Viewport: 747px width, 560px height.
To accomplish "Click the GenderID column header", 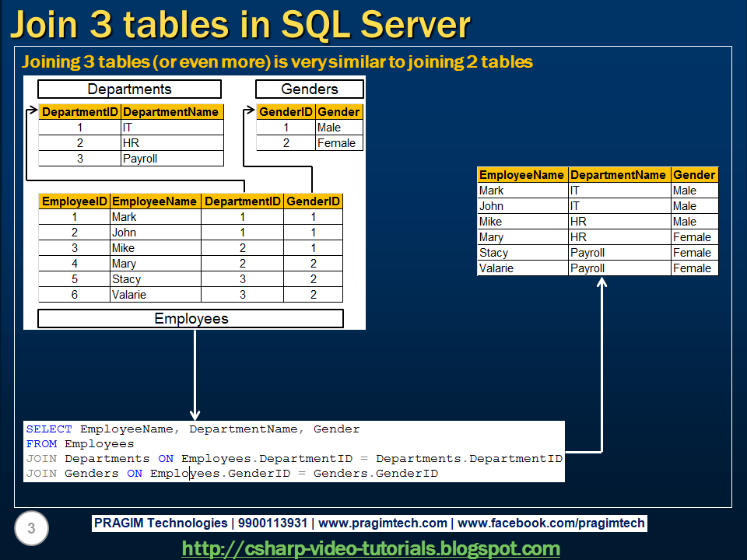I will 313,201.
